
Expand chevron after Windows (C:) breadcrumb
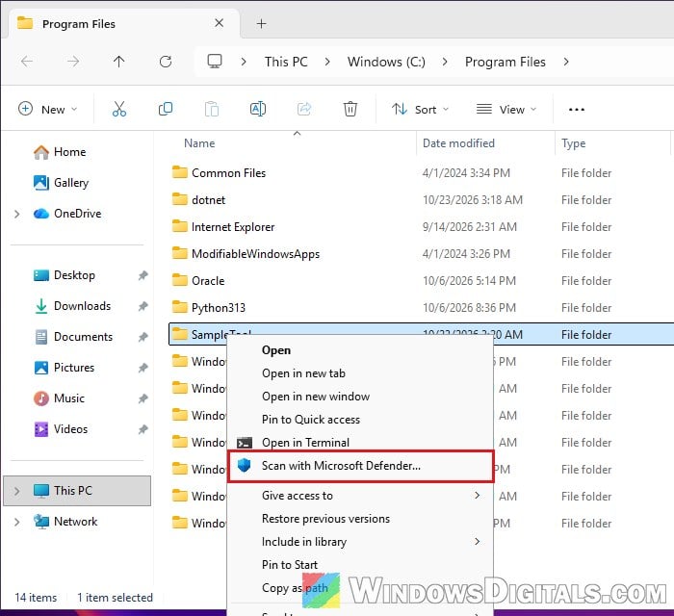[445, 62]
